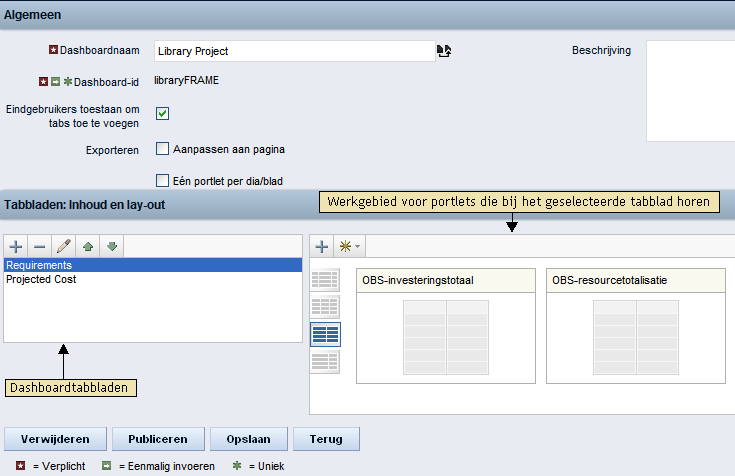This screenshot has height=476, width=735.
Task: Select the OBS-investeringstotaal portlet
Action: coord(446,326)
